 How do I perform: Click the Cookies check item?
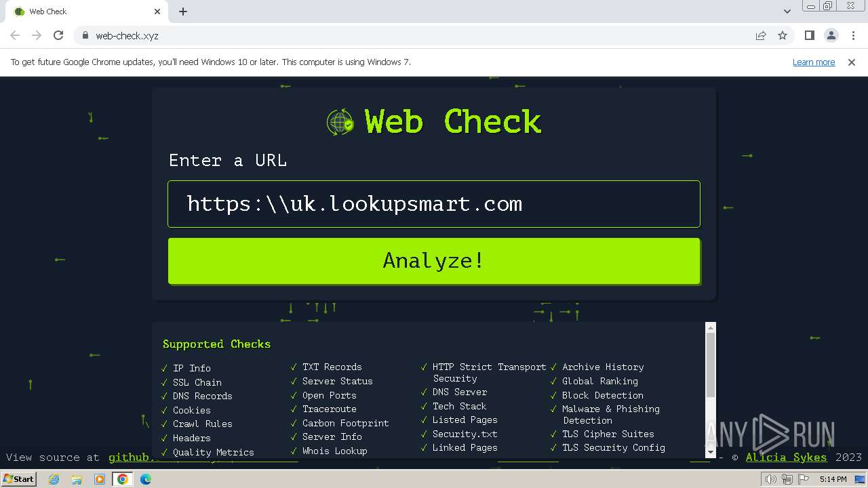pyautogui.click(x=192, y=410)
